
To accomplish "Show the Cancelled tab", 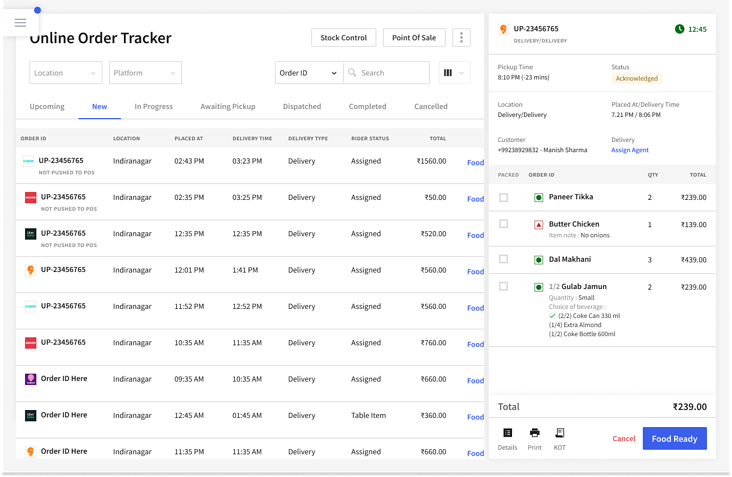I will tap(431, 106).
